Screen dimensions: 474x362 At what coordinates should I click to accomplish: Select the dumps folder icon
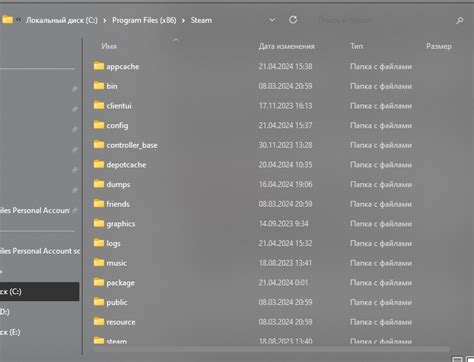[99, 184]
